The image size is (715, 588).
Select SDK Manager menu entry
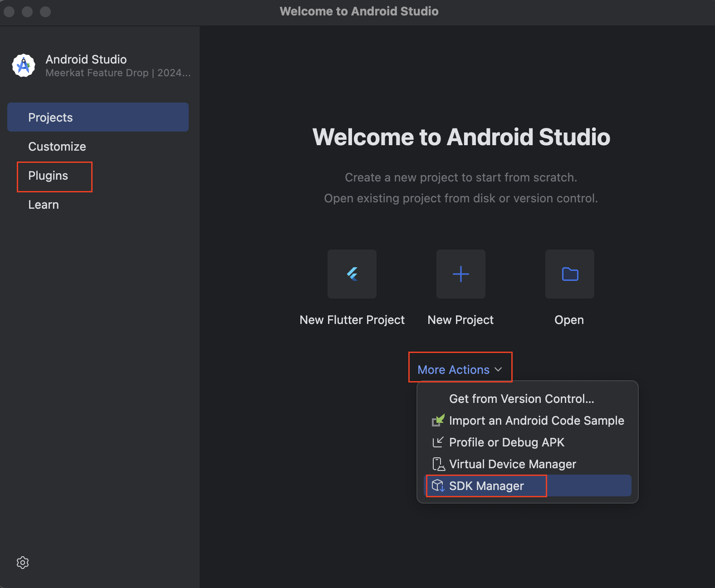(528, 485)
